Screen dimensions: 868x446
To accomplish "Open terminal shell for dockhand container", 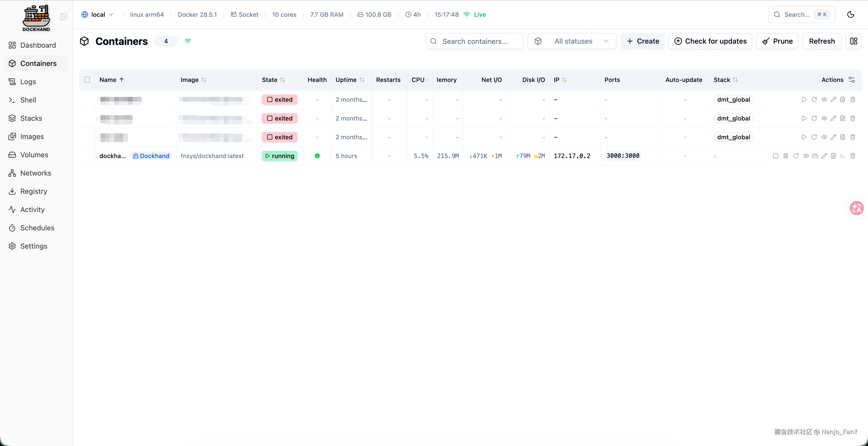I will click(842, 156).
